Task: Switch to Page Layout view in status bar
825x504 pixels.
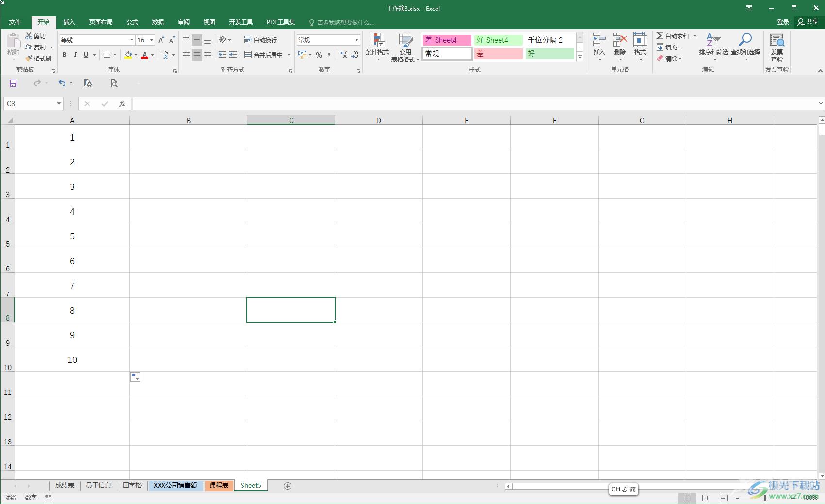Action: pos(706,498)
